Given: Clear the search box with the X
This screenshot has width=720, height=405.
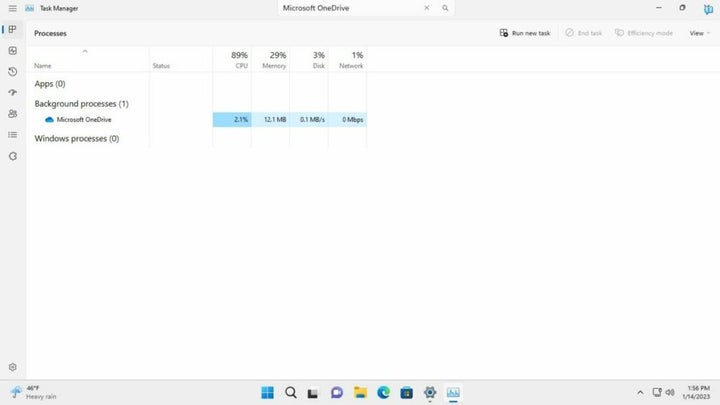Looking at the screenshot, I should point(427,8).
